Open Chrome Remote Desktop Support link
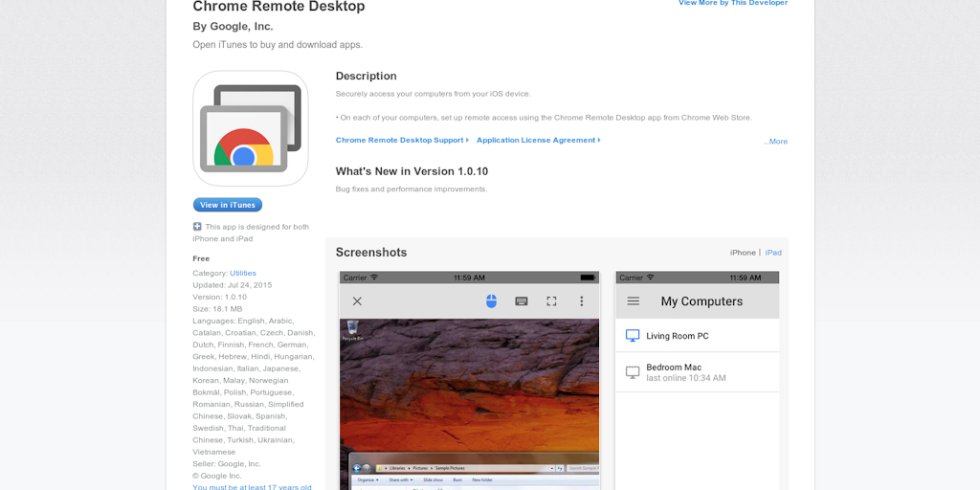 coord(402,140)
